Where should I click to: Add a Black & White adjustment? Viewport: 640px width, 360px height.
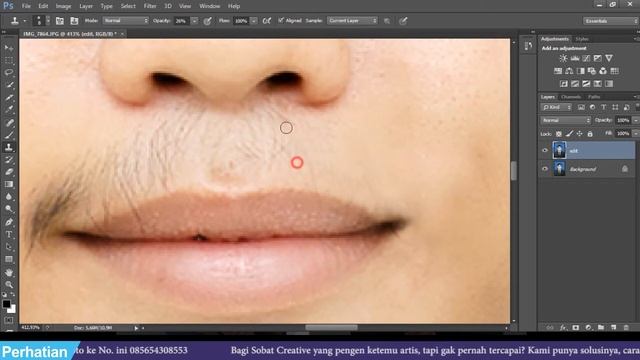pyautogui.click(x=580, y=71)
